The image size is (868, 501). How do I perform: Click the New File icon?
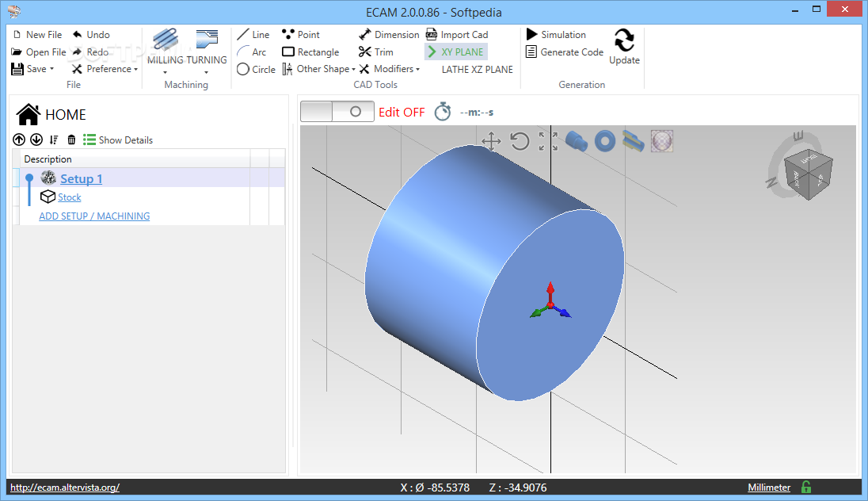17,34
